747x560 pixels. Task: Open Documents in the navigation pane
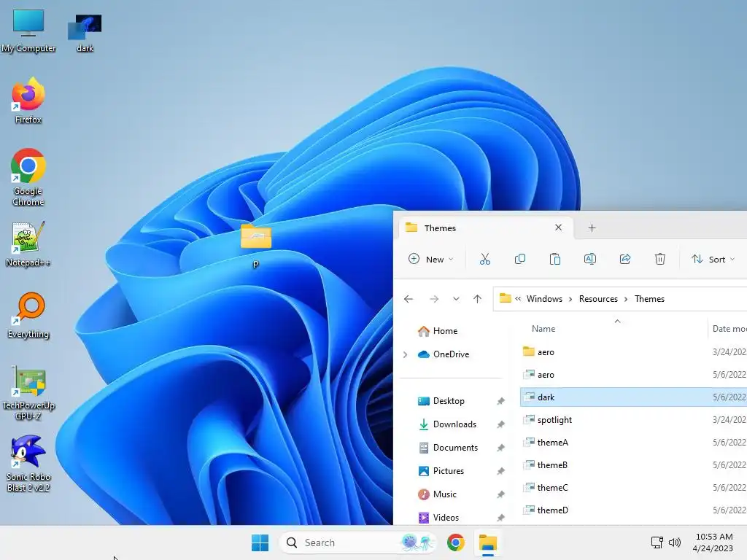coord(448,448)
